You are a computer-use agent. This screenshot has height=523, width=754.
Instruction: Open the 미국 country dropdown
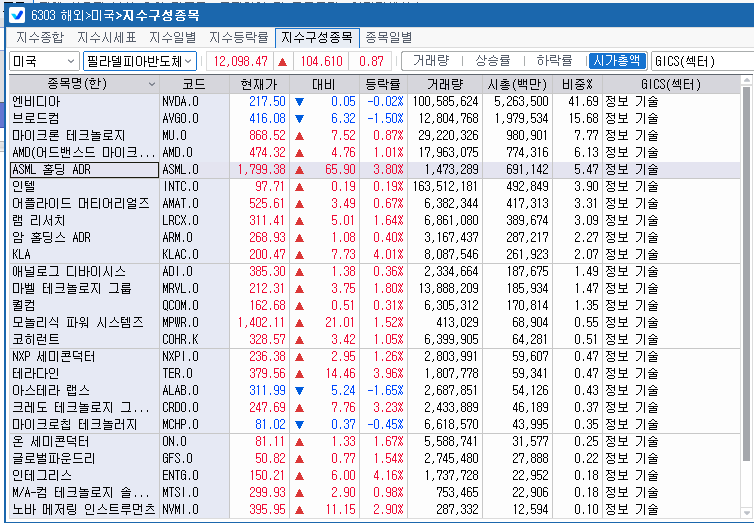click(44, 61)
